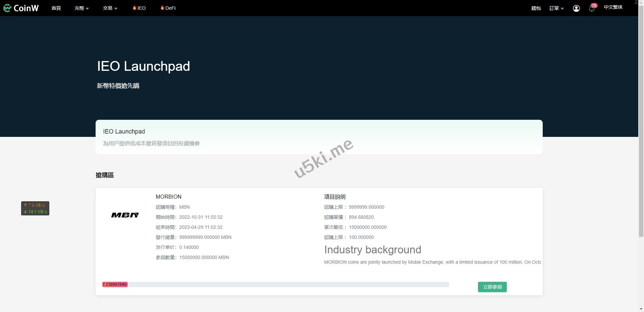Expand the 充幣 deposit dropdown
The height and width of the screenshot is (312, 644).
point(82,8)
